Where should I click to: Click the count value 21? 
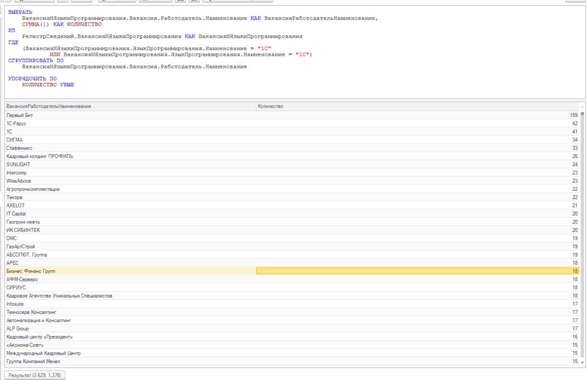tap(575, 205)
